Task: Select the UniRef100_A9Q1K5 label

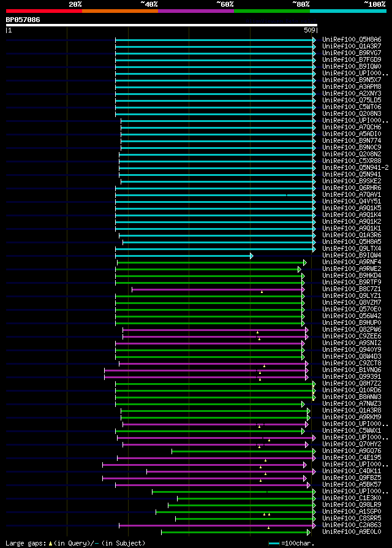Action: coord(352,208)
